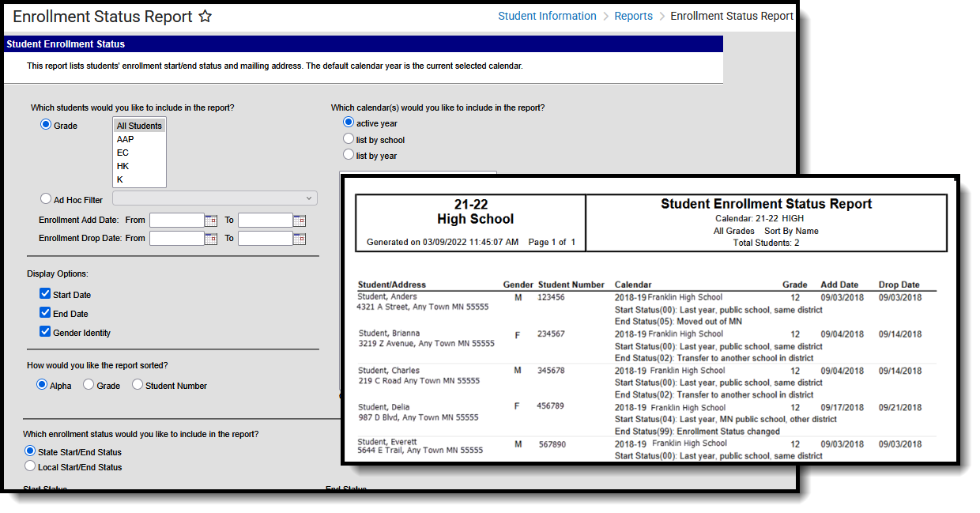The image size is (980, 513).
Task: Toggle the End Date display checkbox
Action: 45,313
